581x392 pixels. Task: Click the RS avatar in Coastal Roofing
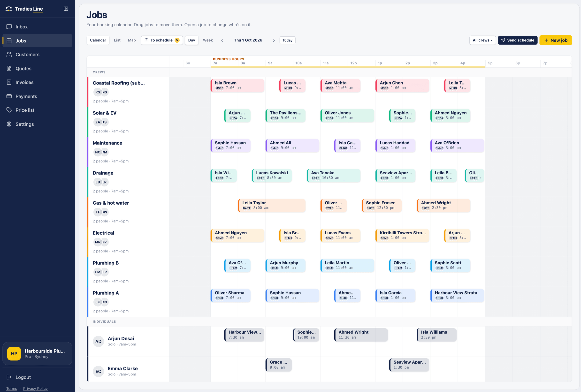(x=98, y=92)
